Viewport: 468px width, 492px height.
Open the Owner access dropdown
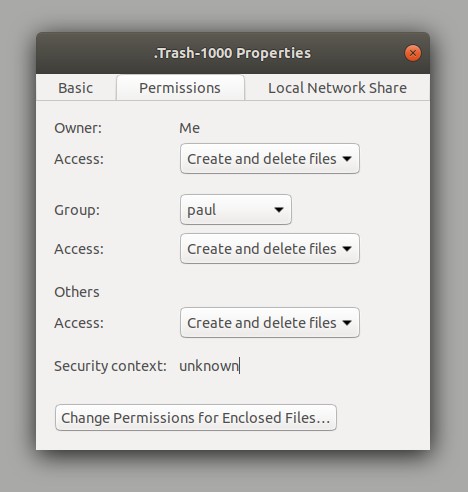270,159
